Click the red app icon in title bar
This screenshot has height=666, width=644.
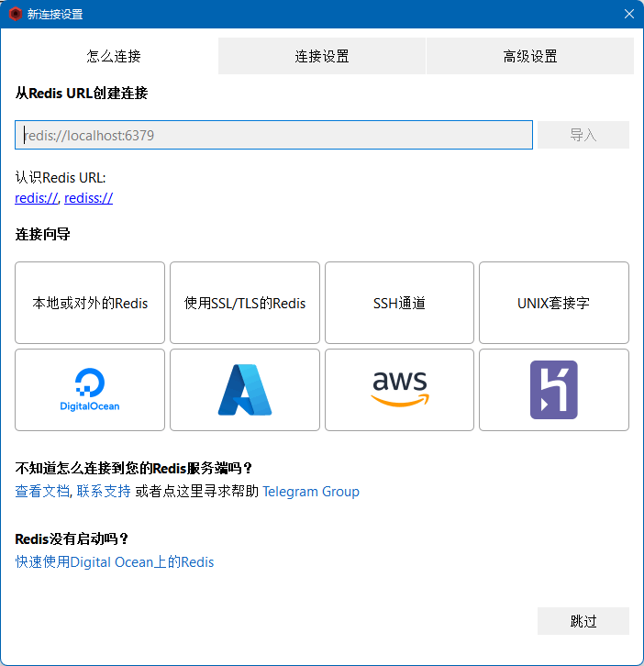(16, 14)
